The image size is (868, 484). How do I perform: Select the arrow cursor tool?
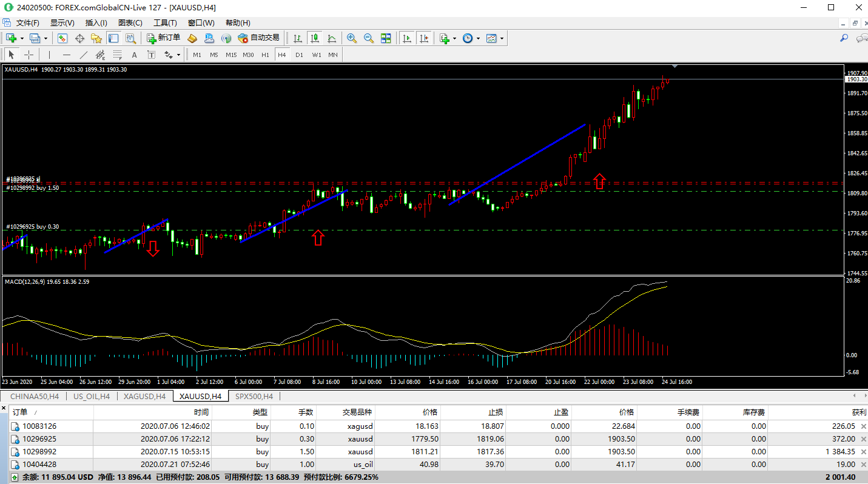11,55
